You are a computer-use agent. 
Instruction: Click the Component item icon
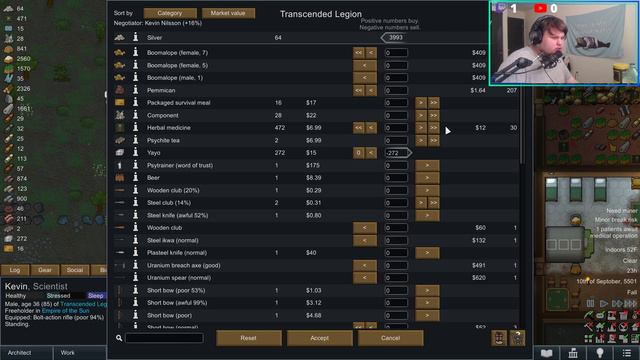coord(120,115)
